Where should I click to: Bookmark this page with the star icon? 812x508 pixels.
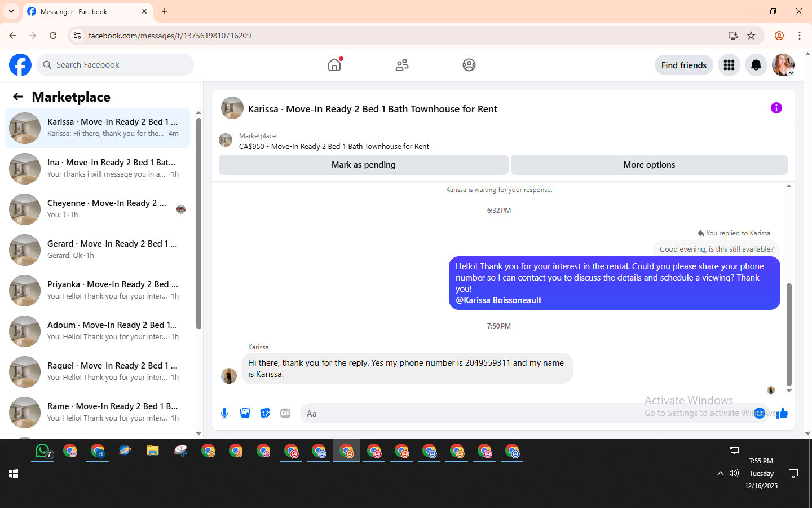pos(751,36)
